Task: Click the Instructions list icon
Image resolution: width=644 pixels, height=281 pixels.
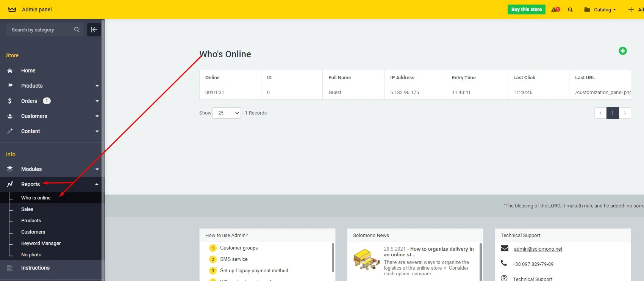Action: click(10, 268)
